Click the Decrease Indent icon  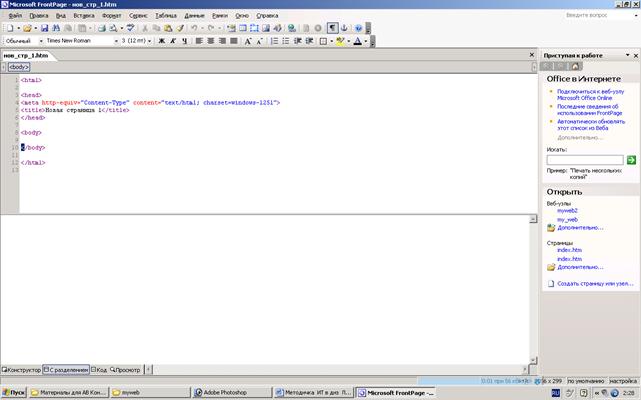coord(298,41)
